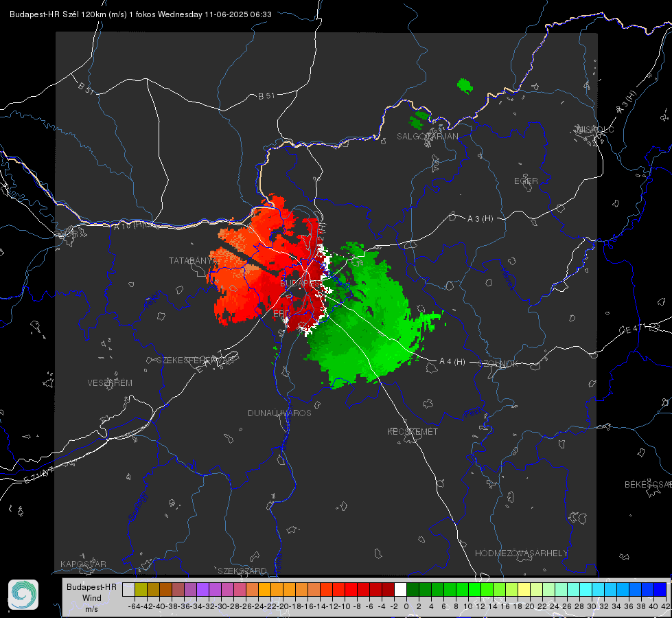Click the Budapest-HR Wind m/s legend label

pos(92,598)
